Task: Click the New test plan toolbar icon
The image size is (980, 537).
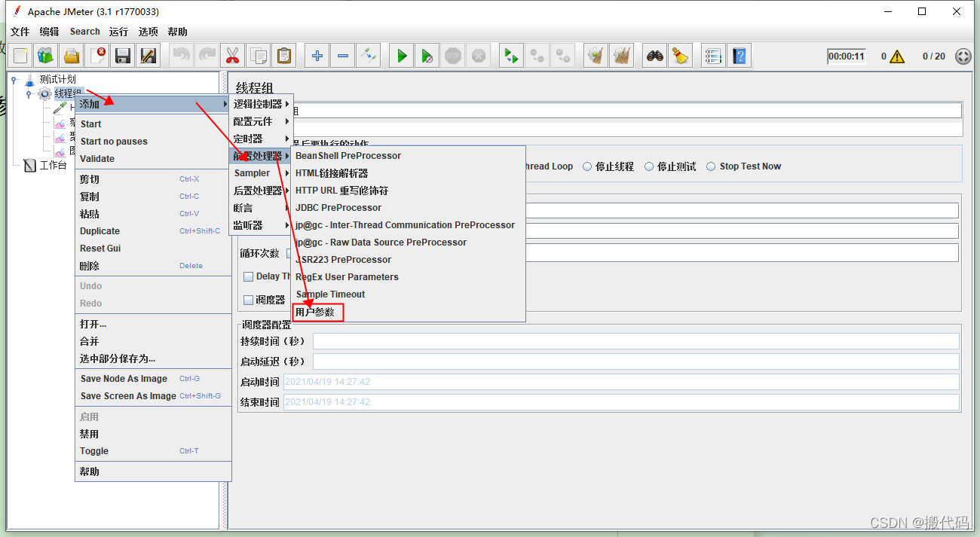Action: 20,56
